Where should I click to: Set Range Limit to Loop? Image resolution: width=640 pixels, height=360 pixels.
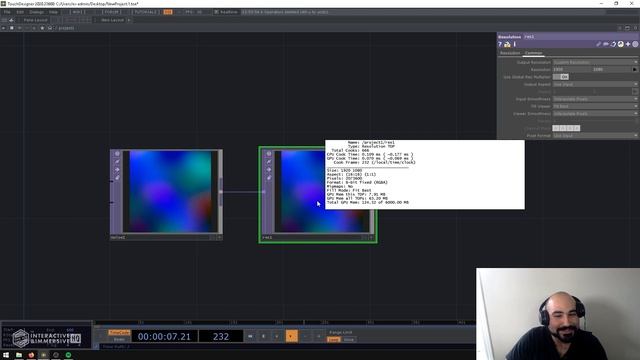[x=333, y=340]
